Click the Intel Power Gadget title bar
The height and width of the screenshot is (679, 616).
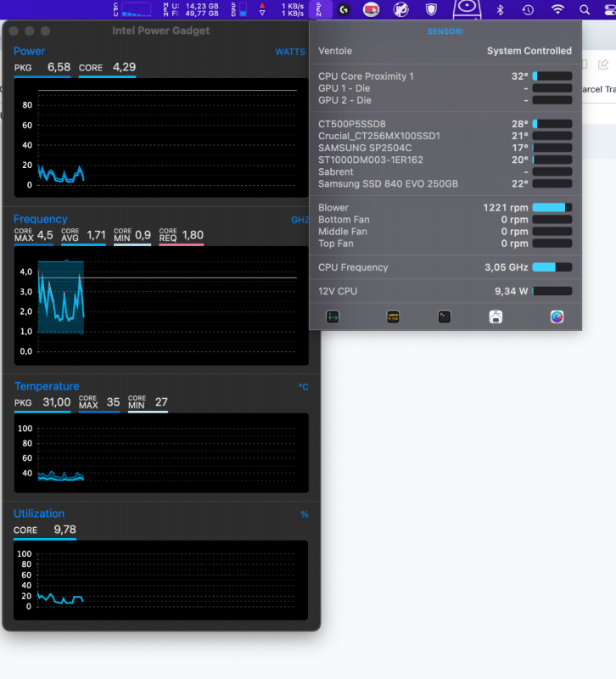click(160, 31)
